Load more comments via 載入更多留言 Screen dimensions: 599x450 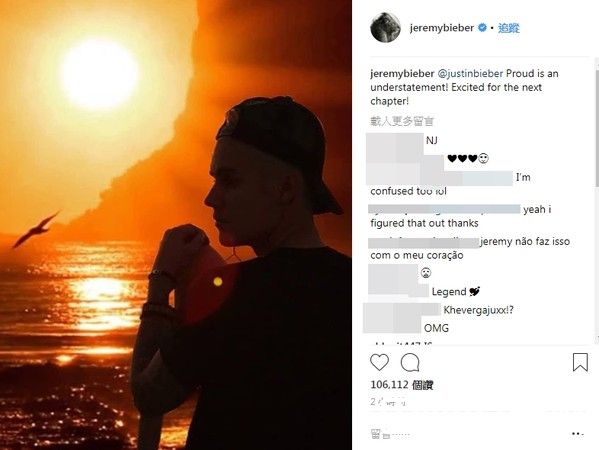[402, 121]
